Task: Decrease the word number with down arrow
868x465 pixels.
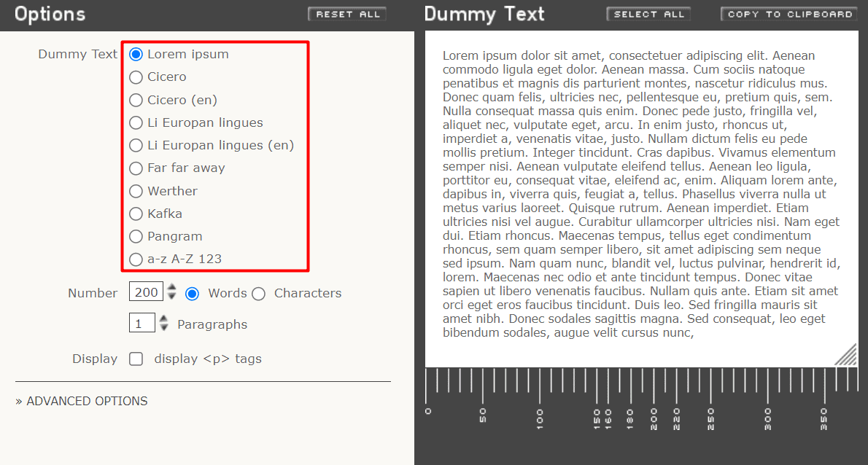Action: tap(172, 297)
